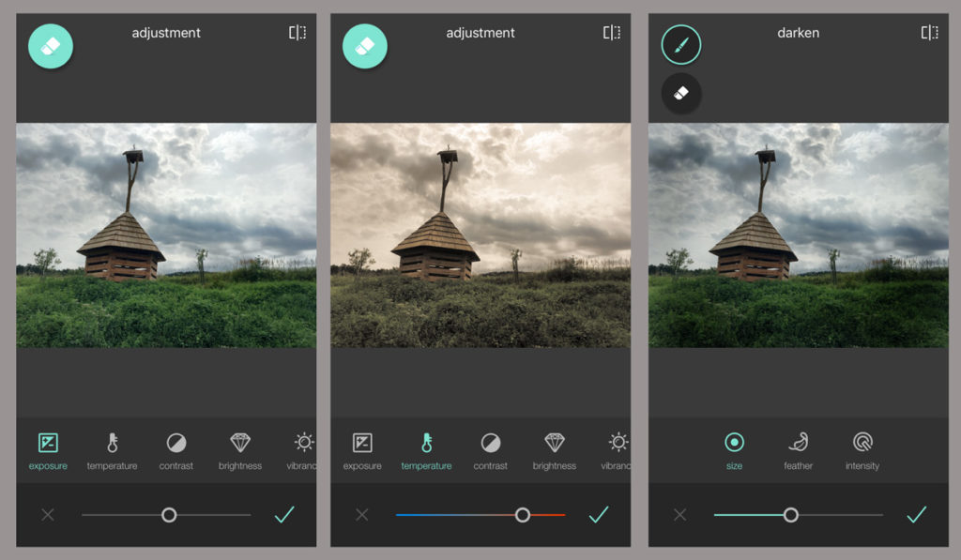Viewport: 961px width, 560px height.
Task: Choose the feather brush option
Action: click(x=799, y=448)
